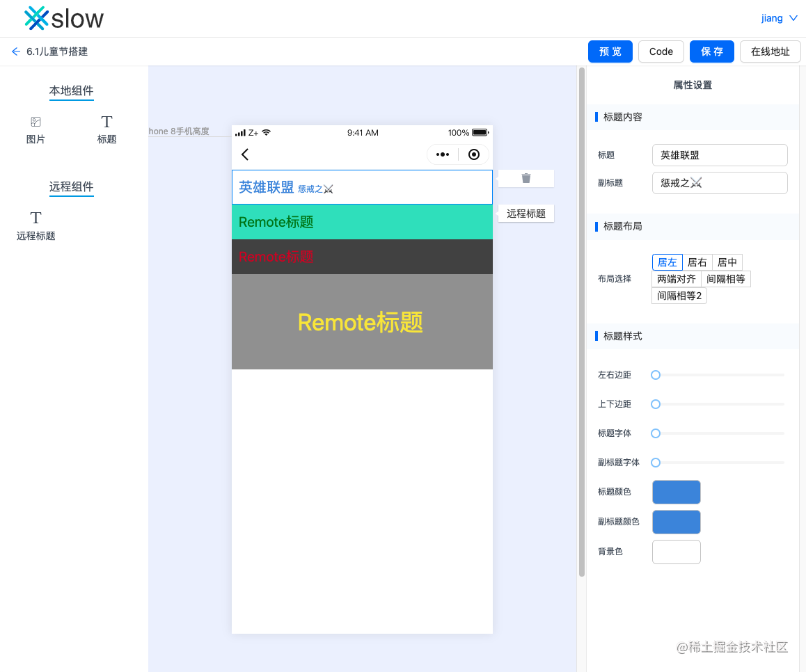The height and width of the screenshot is (672, 806).
Task: Click the signal bars in phone status bar
Action: [x=240, y=133]
